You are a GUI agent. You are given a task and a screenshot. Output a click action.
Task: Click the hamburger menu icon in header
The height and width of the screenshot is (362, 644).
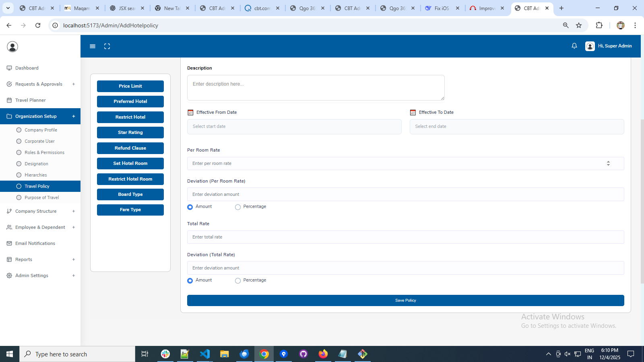(x=93, y=46)
